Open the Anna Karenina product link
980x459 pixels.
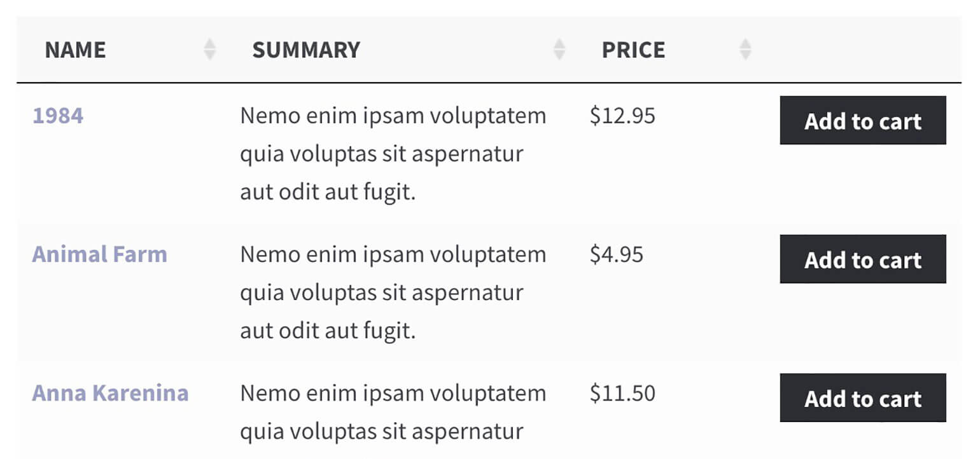tap(110, 393)
